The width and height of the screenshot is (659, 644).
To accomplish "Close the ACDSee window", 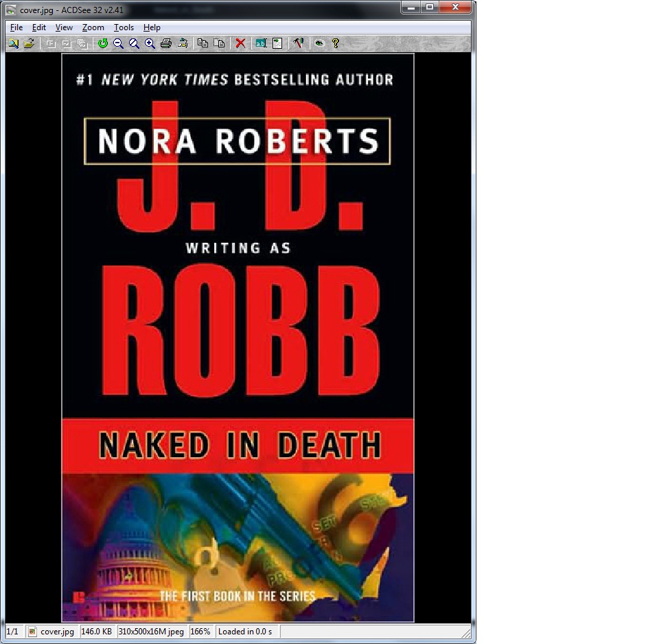I will pos(455,8).
